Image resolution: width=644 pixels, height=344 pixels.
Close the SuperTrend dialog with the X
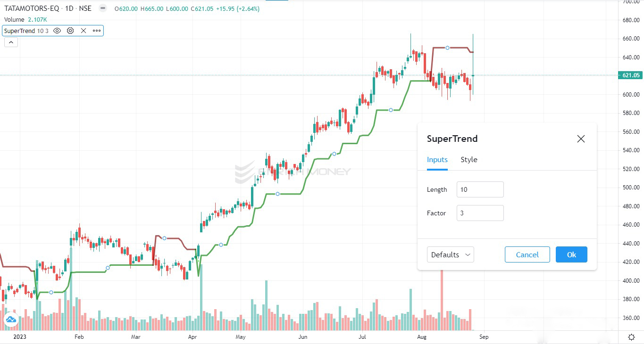581,139
